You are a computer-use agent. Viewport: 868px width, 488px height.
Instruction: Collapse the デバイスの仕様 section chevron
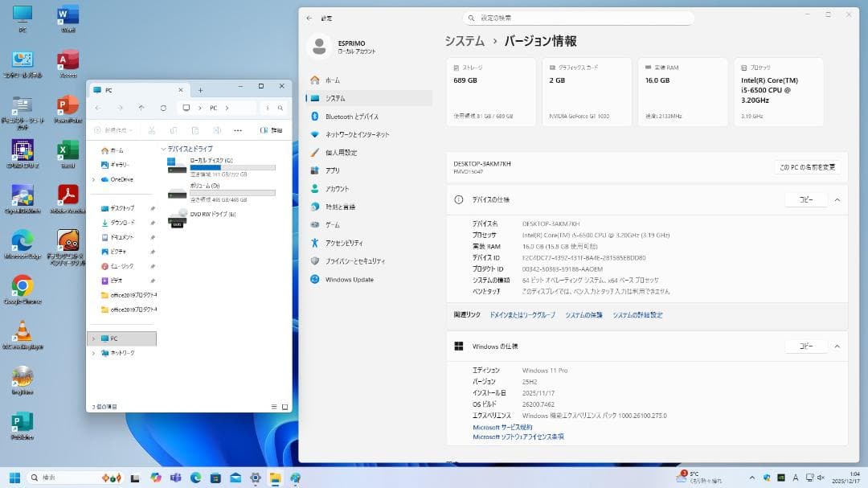[837, 199]
